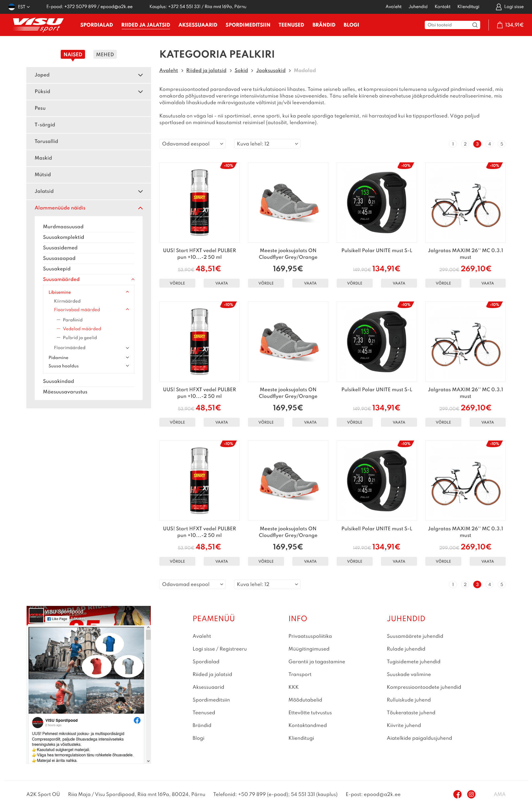Screen dimensions: 532x809
Task: Click Facebook logo in feed widget
Action: click(x=137, y=720)
